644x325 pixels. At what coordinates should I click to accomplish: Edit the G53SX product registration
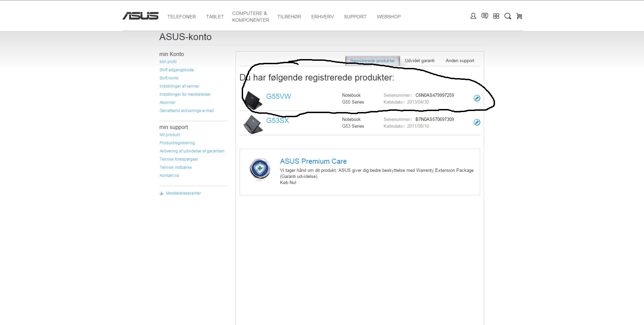(477, 122)
